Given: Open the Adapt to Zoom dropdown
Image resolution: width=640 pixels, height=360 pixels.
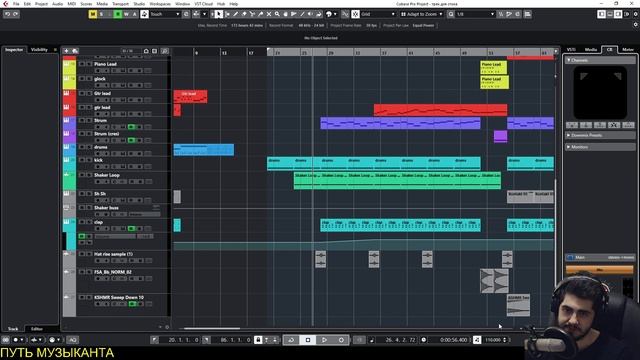Looking at the screenshot, I should (422, 14).
